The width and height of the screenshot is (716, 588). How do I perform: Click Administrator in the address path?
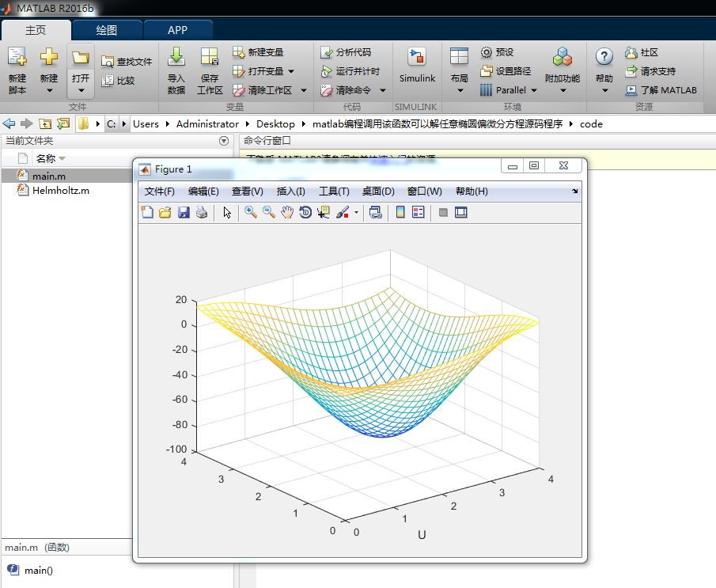click(x=207, y=123)
